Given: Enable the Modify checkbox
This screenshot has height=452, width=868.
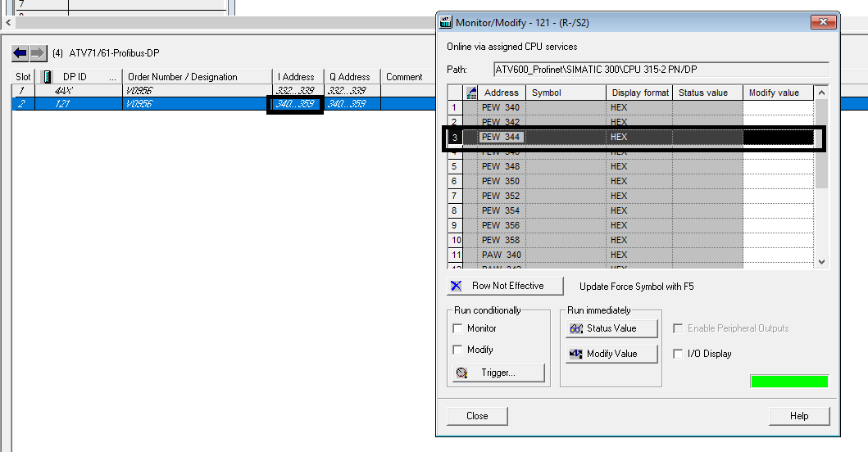Looking at the screenshot, I should coord(458,350).
